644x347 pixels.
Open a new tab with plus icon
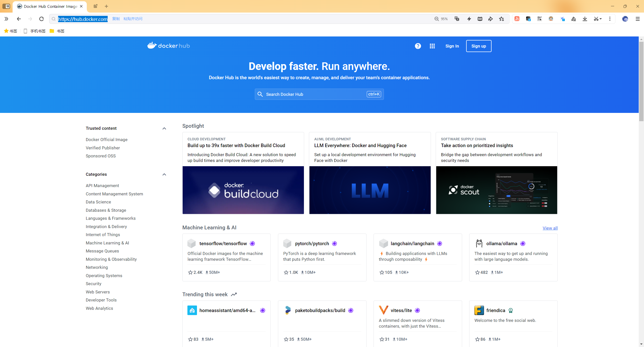coord(106,6)
